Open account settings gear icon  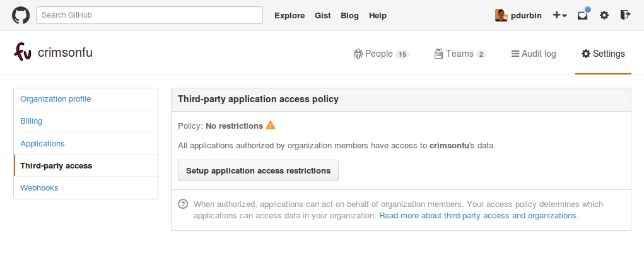(604, 15)
